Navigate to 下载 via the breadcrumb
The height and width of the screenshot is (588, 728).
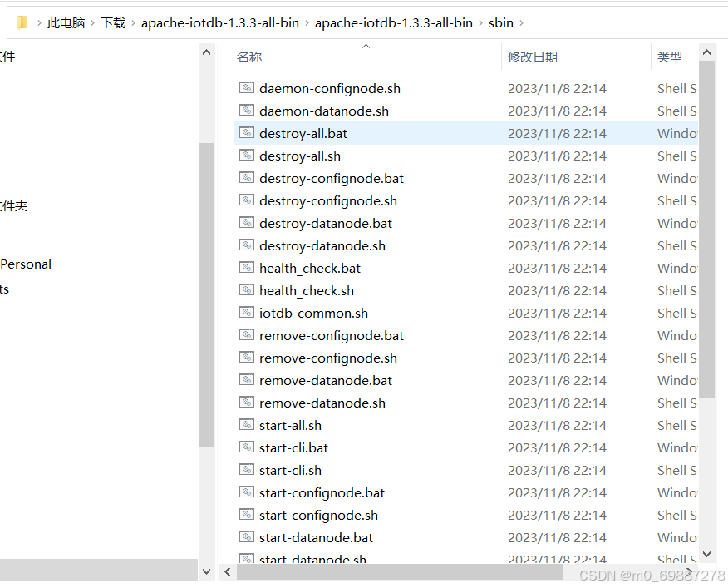tap(113, 22)
